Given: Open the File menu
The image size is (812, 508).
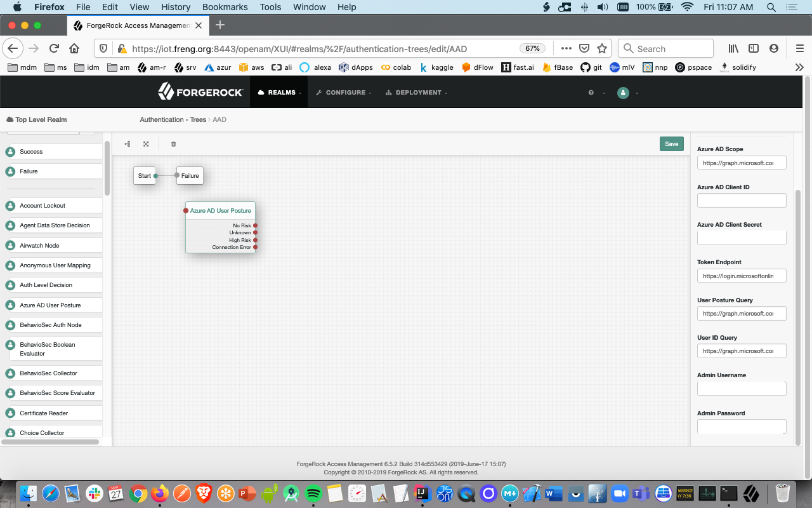Looking at the screenshot, I should click(x=83, y=7).
